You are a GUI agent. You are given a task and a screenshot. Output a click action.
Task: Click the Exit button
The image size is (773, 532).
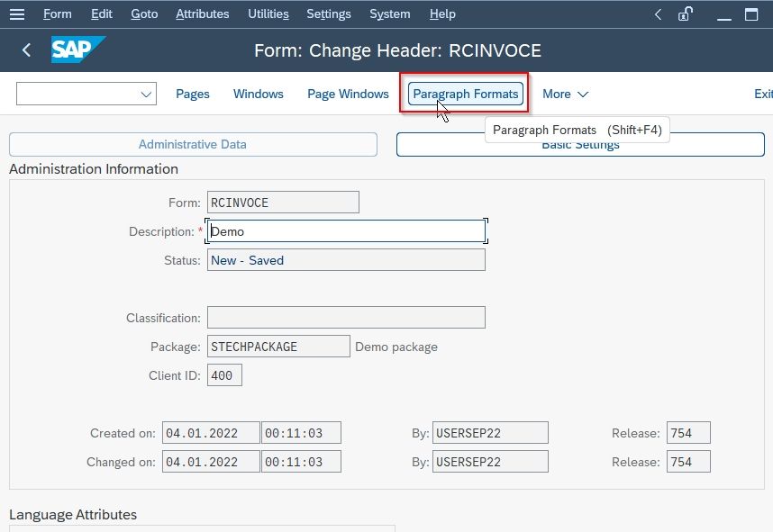tap(763, 95)
